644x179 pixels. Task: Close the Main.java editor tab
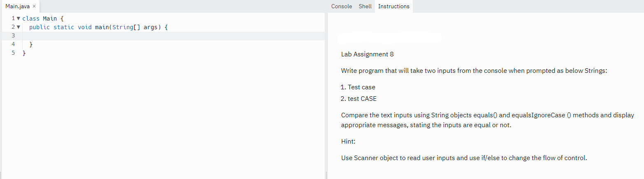tap(34, 7)
